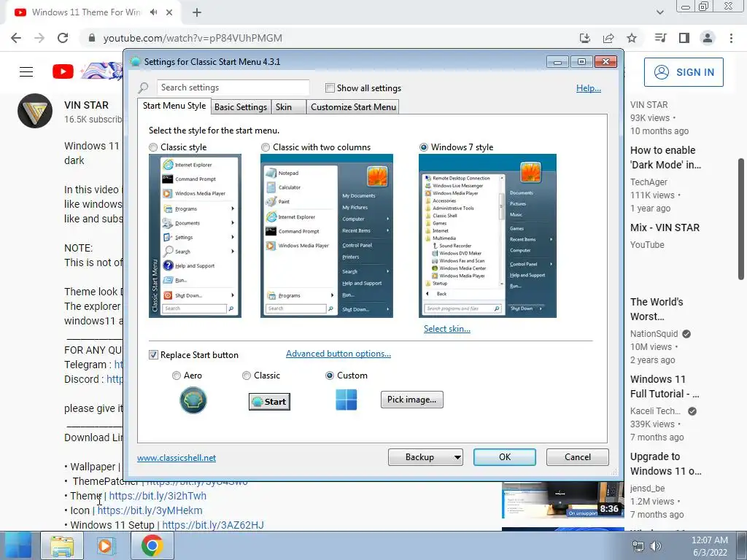Open the media player taskbar icon
747x560 pixels.
[106, 545]
